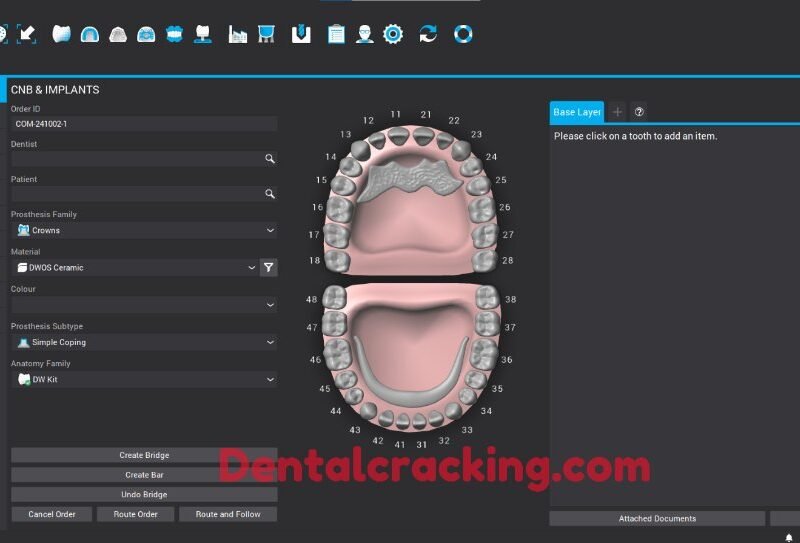The image size is (800, 543).
Task: Select tooth 28 on the chart
Action: [x=484, y=260]
